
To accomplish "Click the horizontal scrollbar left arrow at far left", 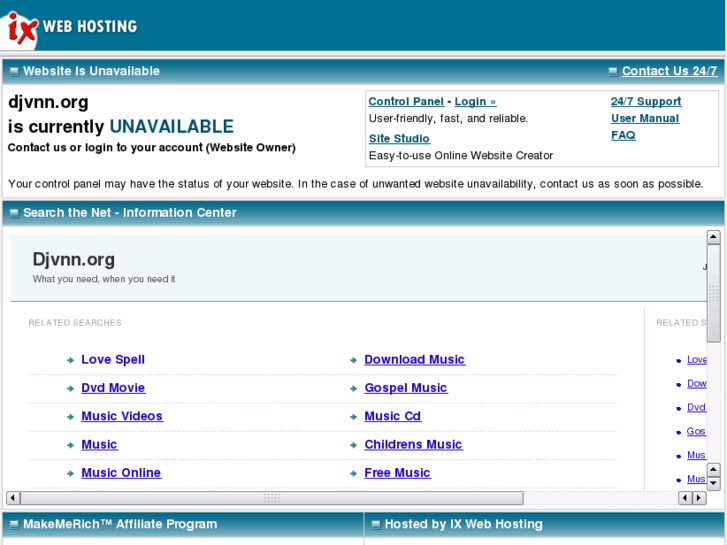I will (x=13, y=498).
